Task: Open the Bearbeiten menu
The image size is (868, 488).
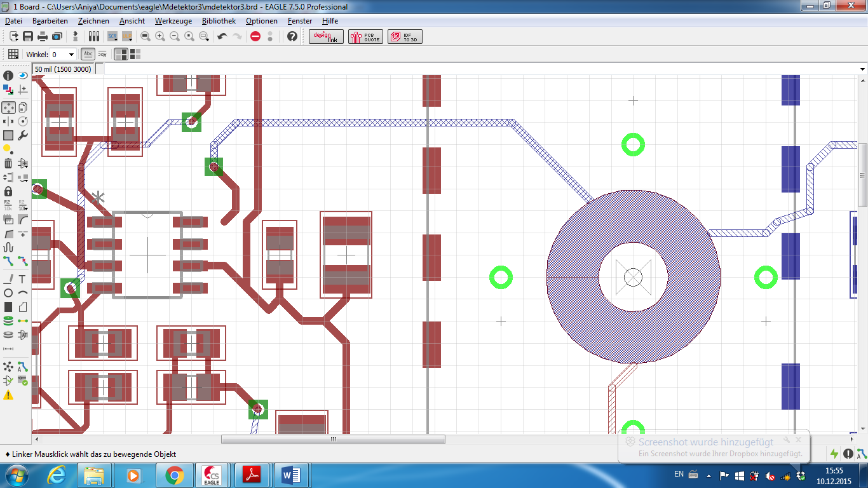Action: 50,21
